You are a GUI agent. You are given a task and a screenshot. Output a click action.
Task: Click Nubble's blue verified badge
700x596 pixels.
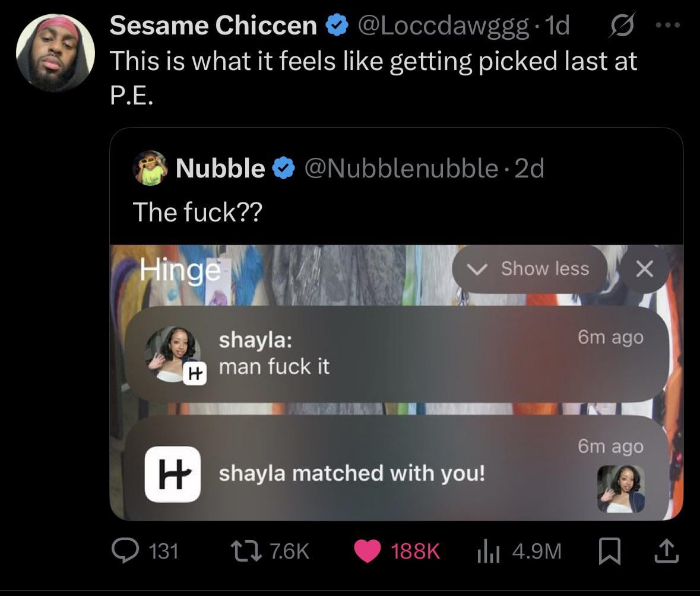284,169
